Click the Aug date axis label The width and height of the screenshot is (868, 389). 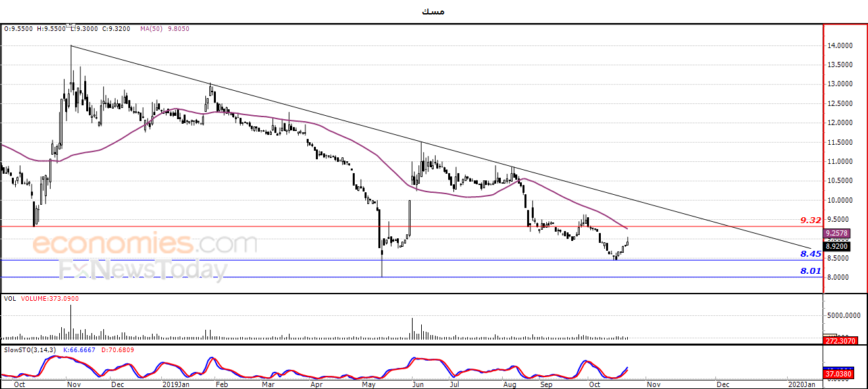509,383
